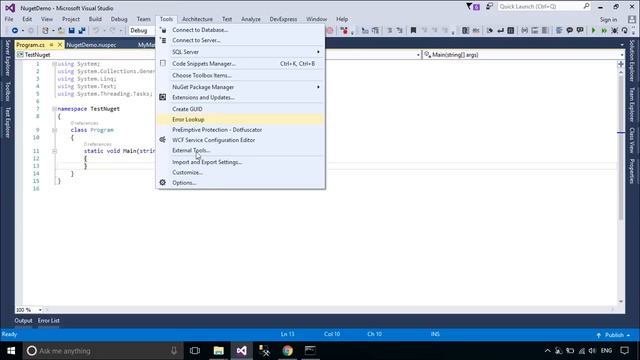The image size is (640, 360).
Task: Click the bug debug icon in toolbar
Action: click(x=614, y=31)
